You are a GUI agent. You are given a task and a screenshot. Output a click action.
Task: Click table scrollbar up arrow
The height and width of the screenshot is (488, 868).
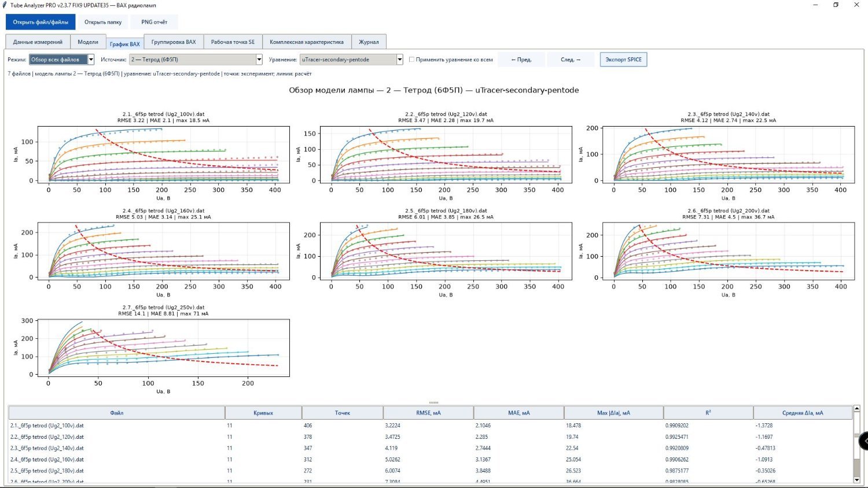[857, 409]
